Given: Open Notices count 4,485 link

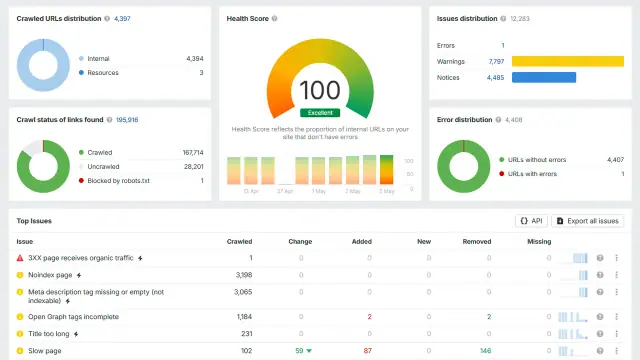Looking at the screenshot, I should click(x=496, y=78).
